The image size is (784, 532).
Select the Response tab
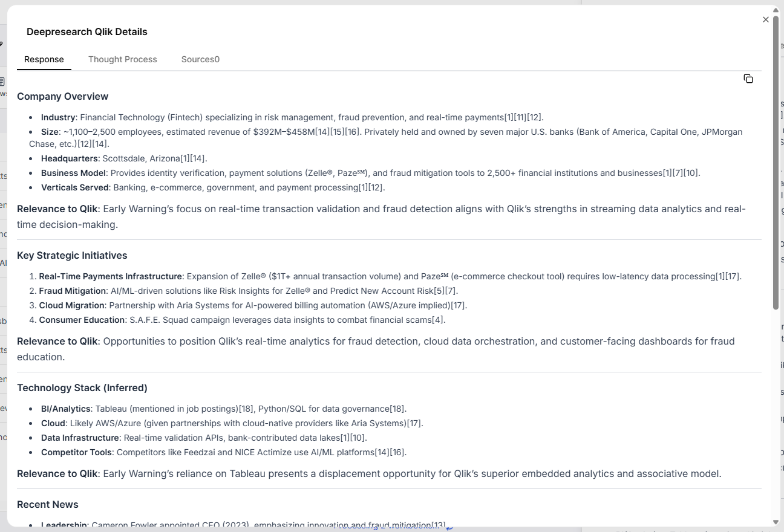click(x=44, y=59)
